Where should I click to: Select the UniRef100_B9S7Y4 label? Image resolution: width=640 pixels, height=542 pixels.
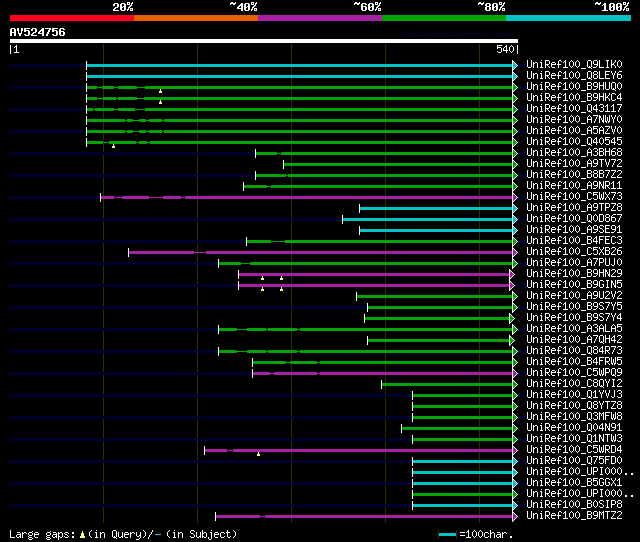pos(574,318)
